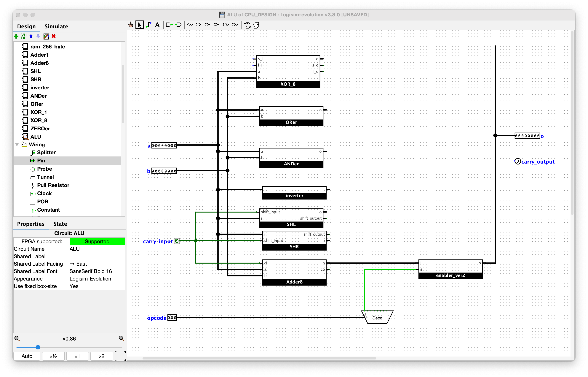
Task: Add an output pin from toolbar
Action: click(x=179, y=25)
